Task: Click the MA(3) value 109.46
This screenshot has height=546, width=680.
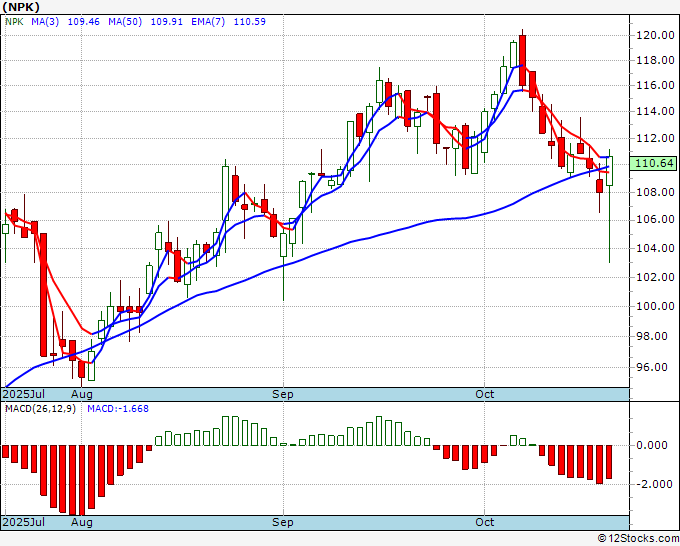Action: pos(84,22)
